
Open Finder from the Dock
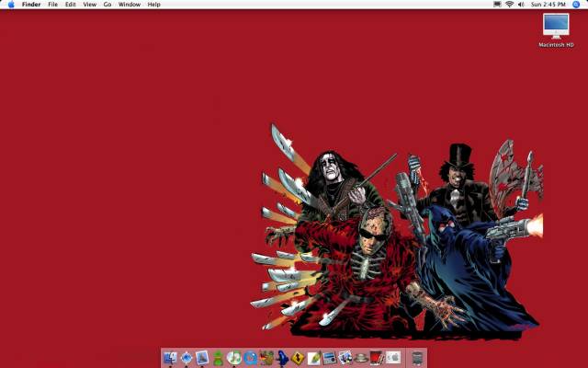pos(170,358)
